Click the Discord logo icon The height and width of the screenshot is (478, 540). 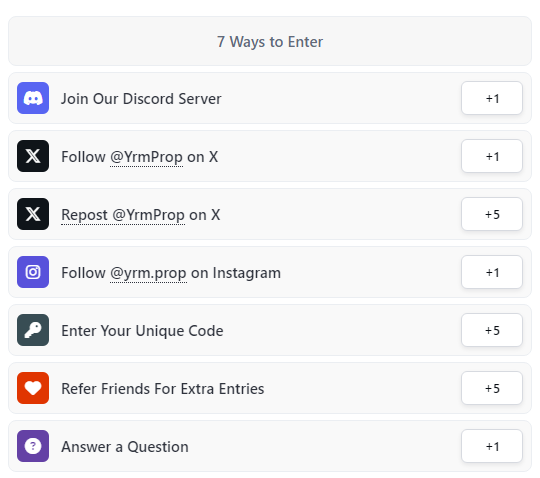point(33,98)
